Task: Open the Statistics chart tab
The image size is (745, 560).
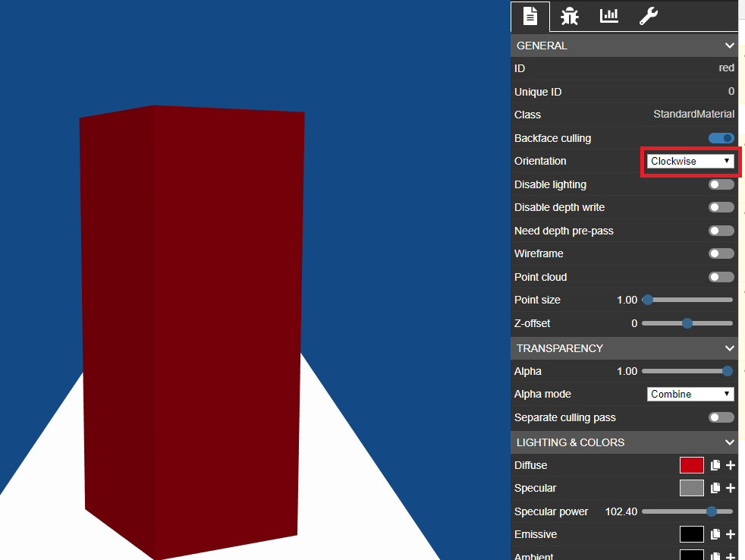Action: coord(608,16)
